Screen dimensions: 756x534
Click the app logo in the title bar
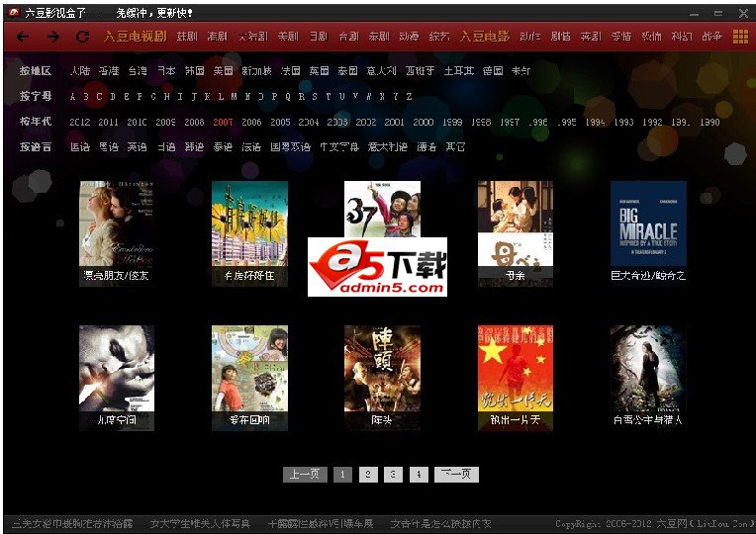(x=14, y=12)
